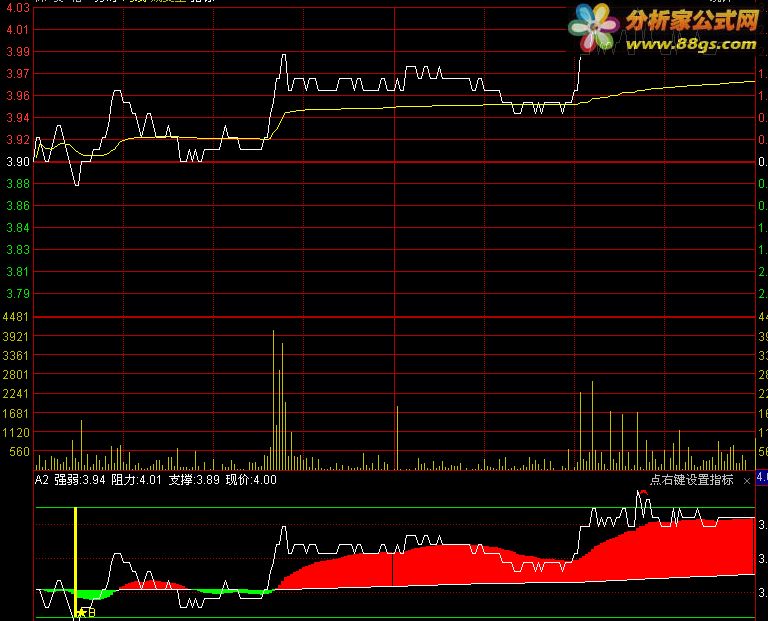768x621 pixels.
Task: Click the 4.03 price axis label
Action: click(x=18, y=7)
